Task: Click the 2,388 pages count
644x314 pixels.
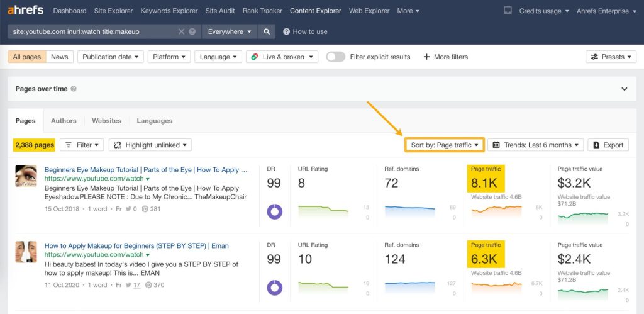Action: pos(35,145)
